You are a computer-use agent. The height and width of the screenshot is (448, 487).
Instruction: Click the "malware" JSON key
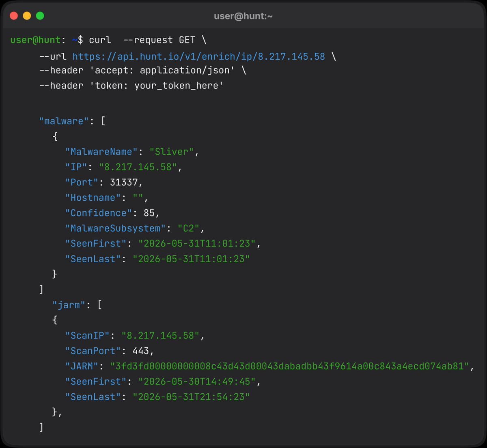coord(64,121)
